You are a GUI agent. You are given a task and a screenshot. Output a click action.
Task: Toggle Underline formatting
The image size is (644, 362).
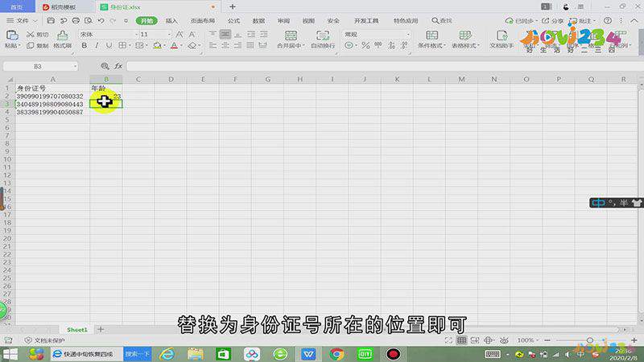[109, 46]
